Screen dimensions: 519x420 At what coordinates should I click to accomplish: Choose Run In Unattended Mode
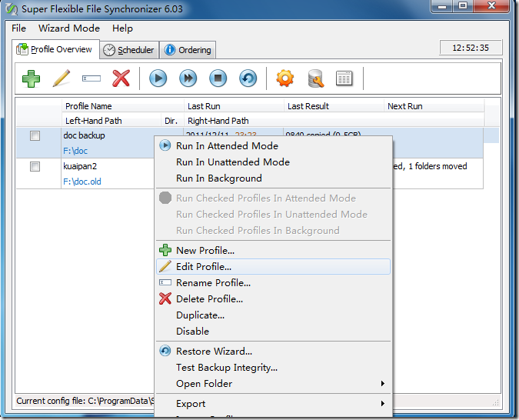coord(274,162)
